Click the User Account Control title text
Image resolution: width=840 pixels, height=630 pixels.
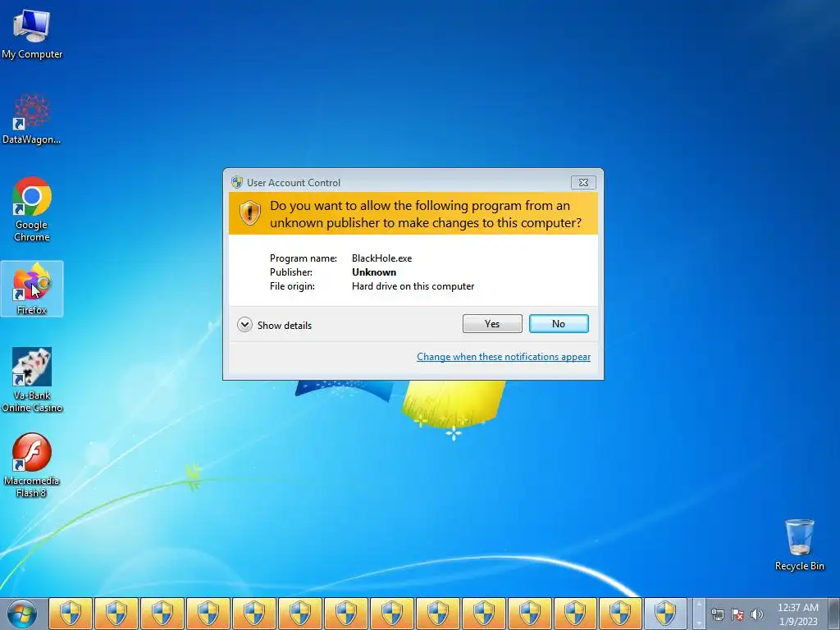pos(294,183)
